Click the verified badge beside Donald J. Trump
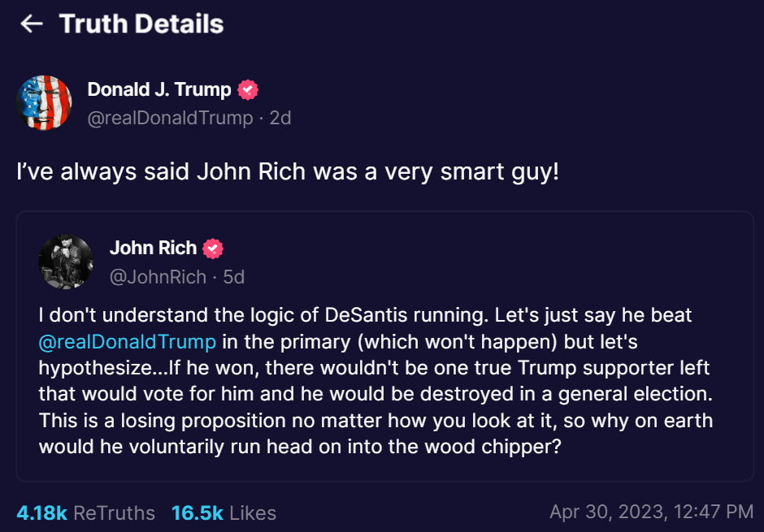Image resolution: width=764 pixels, height=532 pixels. [248, 90]
